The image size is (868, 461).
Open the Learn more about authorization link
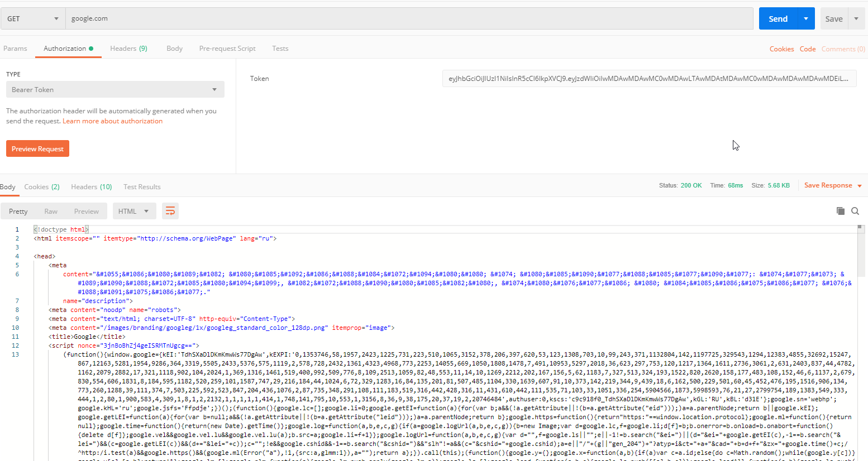coord(112,121)
